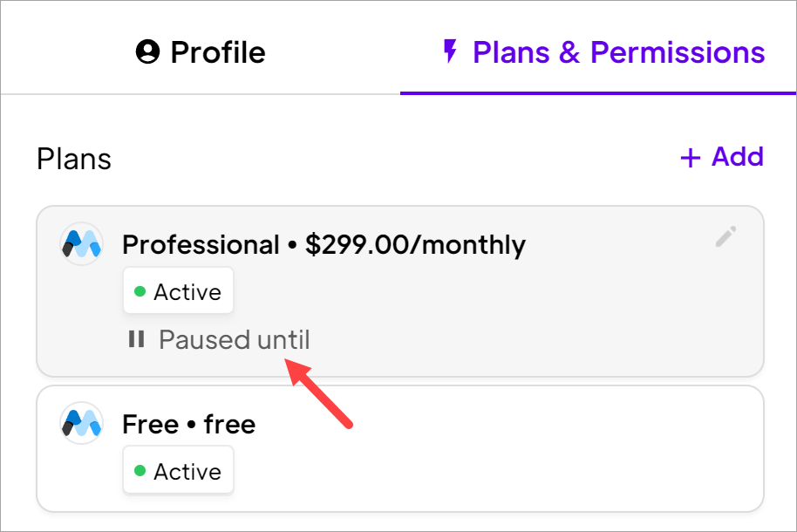Click the pause icon beside Paused until
This screenshot has width=797, height=532.
pyautogui.click(x=136, y=338)
